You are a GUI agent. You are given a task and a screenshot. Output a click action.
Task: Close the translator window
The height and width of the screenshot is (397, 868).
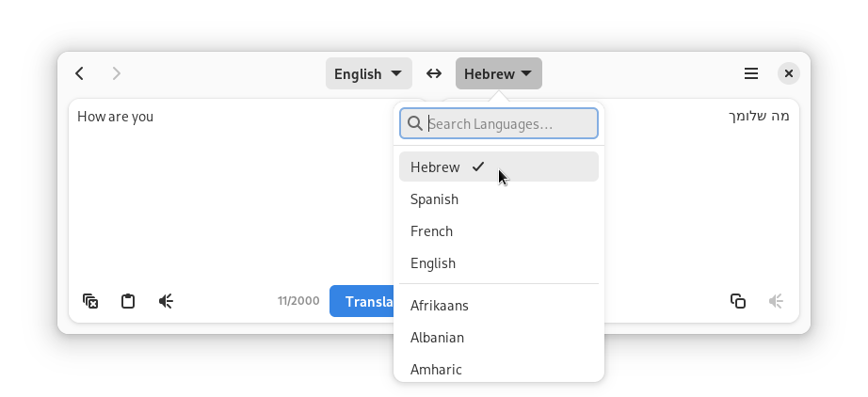(x=789, y=73)
